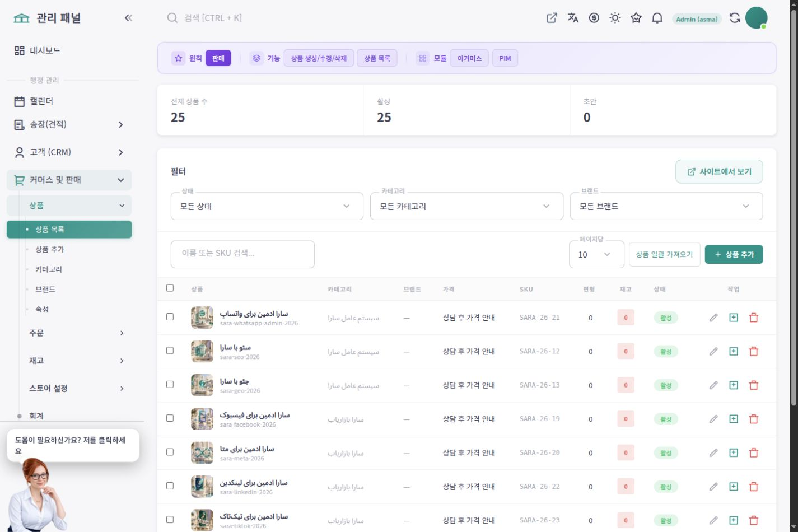Select the 이커머스 module tag

click(469, 58)
